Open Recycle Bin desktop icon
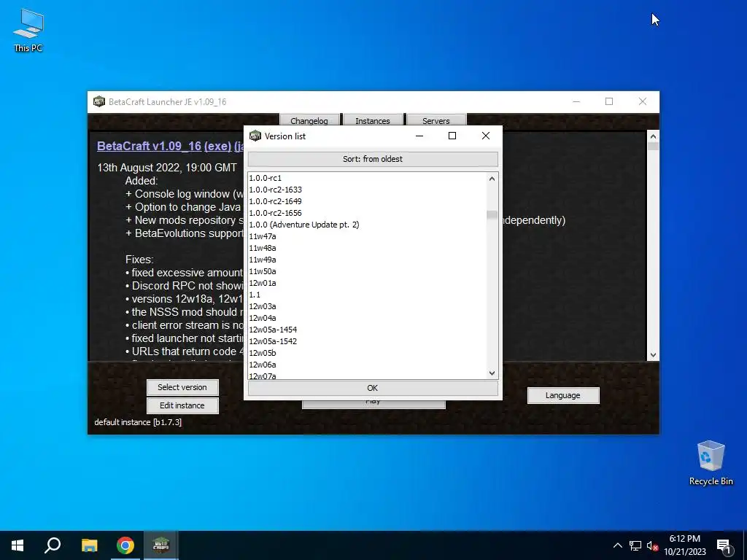Image resolution: width=747 pixels, height=560 pixels. point(711,463)
